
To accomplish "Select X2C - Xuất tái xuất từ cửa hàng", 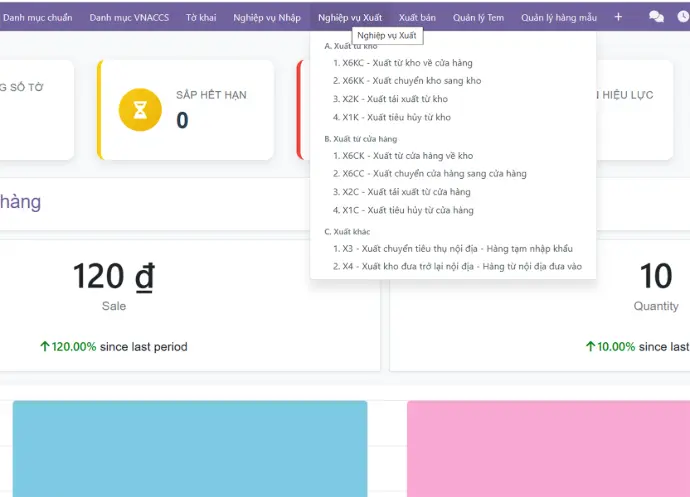I will click(x=402, y=192).
